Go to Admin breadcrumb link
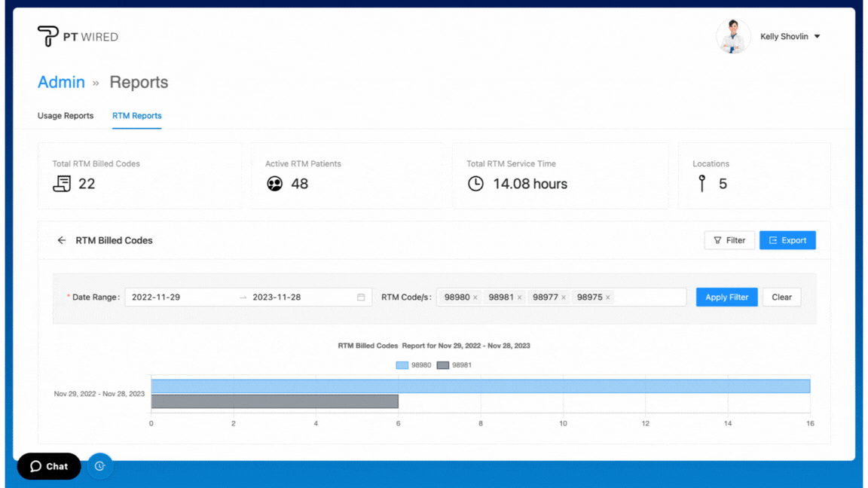 coord(61,82)
